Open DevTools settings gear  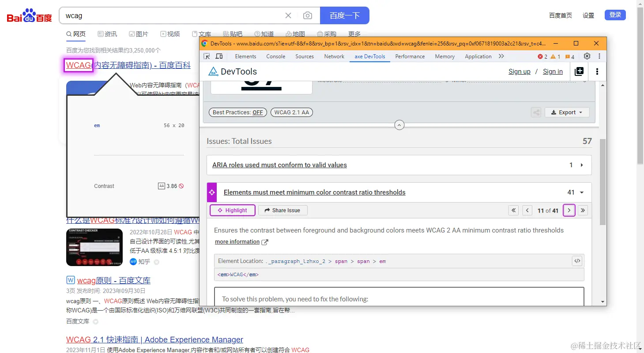pos(587,56)
